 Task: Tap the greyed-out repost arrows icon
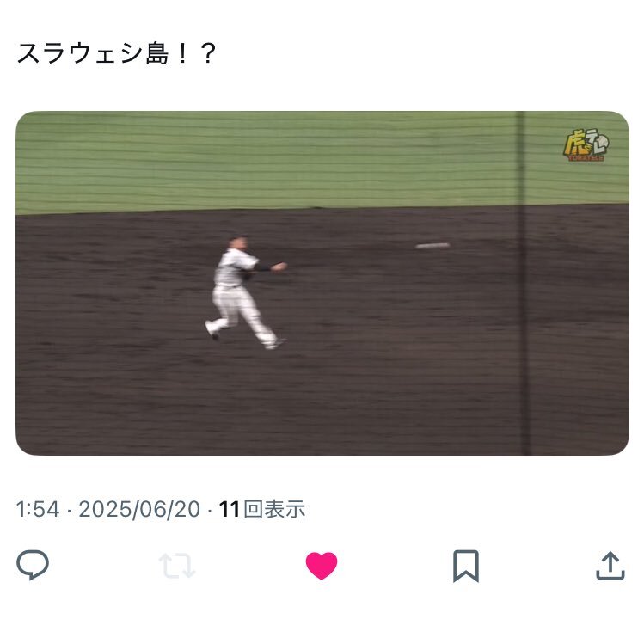(177, 566)
